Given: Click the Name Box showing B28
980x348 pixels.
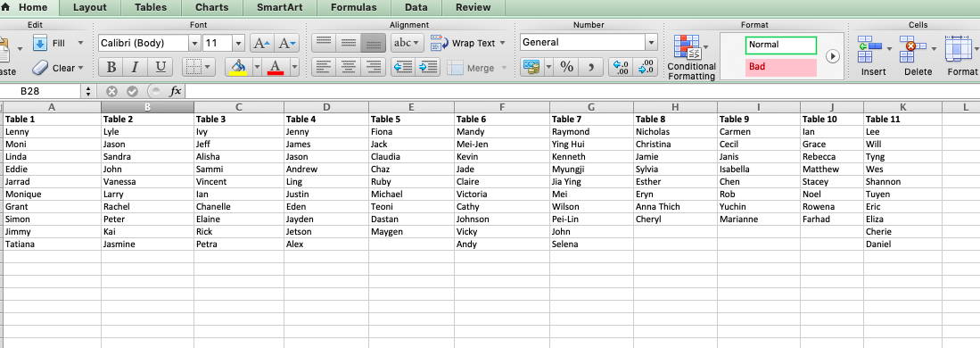Looking at the screenshot, I should coord(41,91).
